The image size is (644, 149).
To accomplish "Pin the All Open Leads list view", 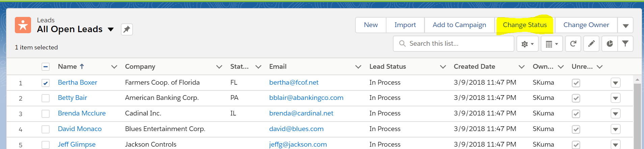I will [x=127, y=29].
